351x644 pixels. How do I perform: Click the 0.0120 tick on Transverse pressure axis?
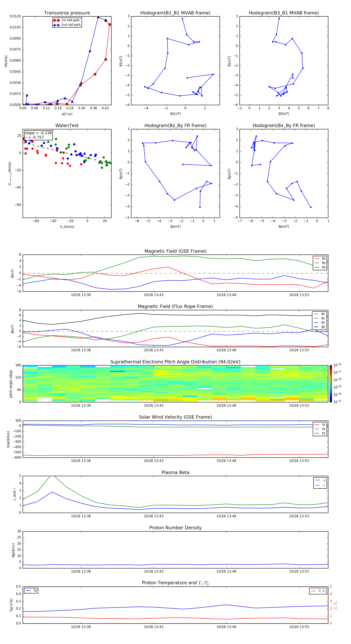(x=15, y=16)
